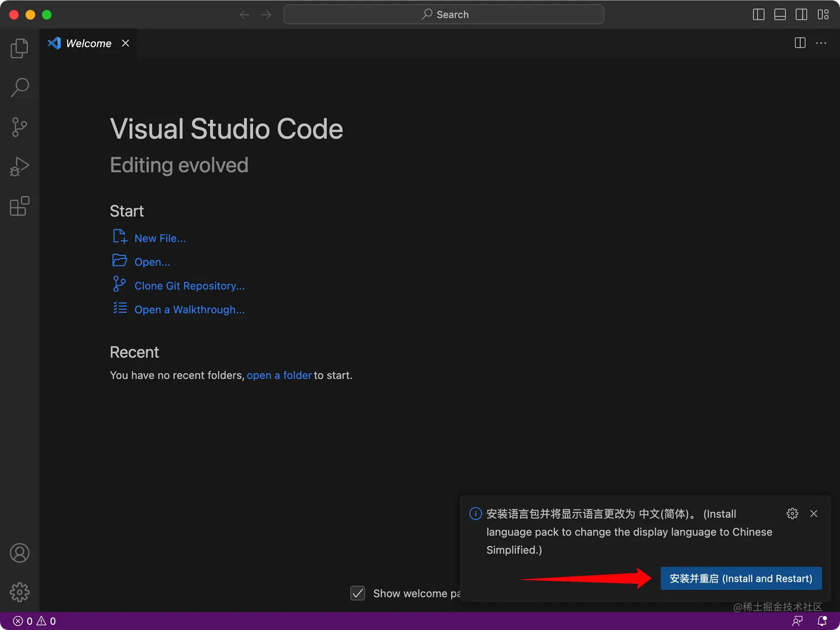
Task: Click the Open... link
Action: [x=152, y=262]
